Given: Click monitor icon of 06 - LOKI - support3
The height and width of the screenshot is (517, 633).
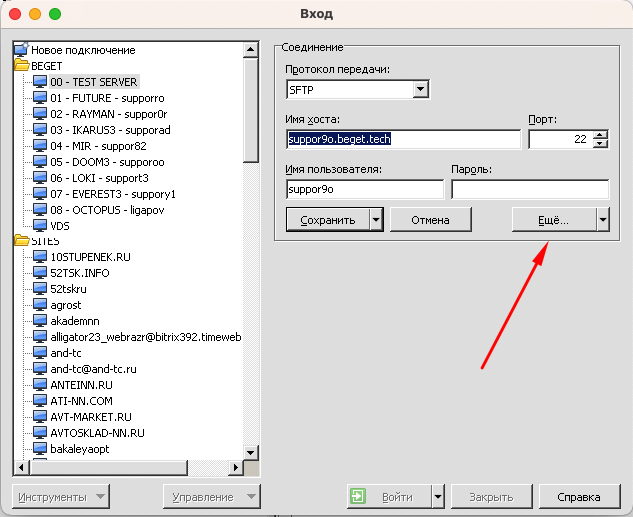Looking at the screenshot, I should pos(40,178).
